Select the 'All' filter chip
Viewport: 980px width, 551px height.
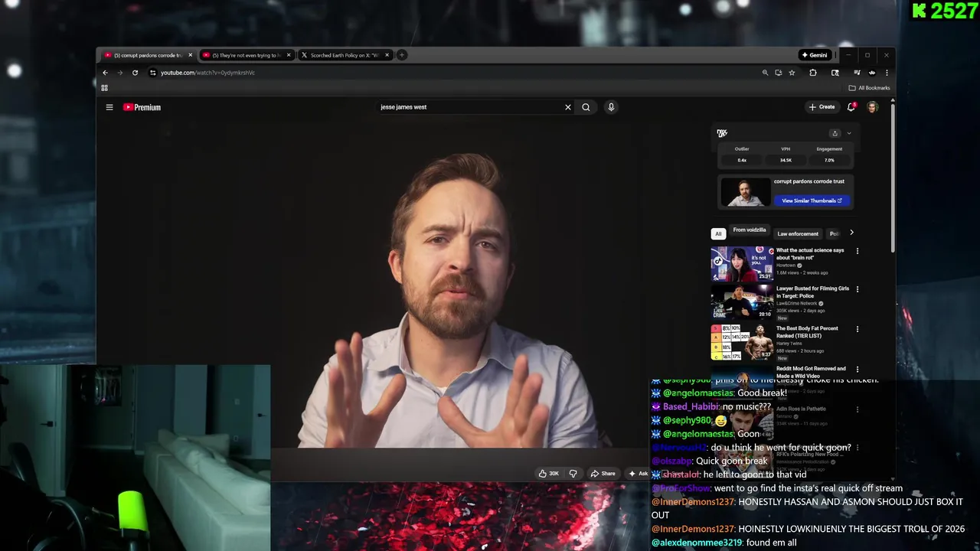[x=718, y=233]
